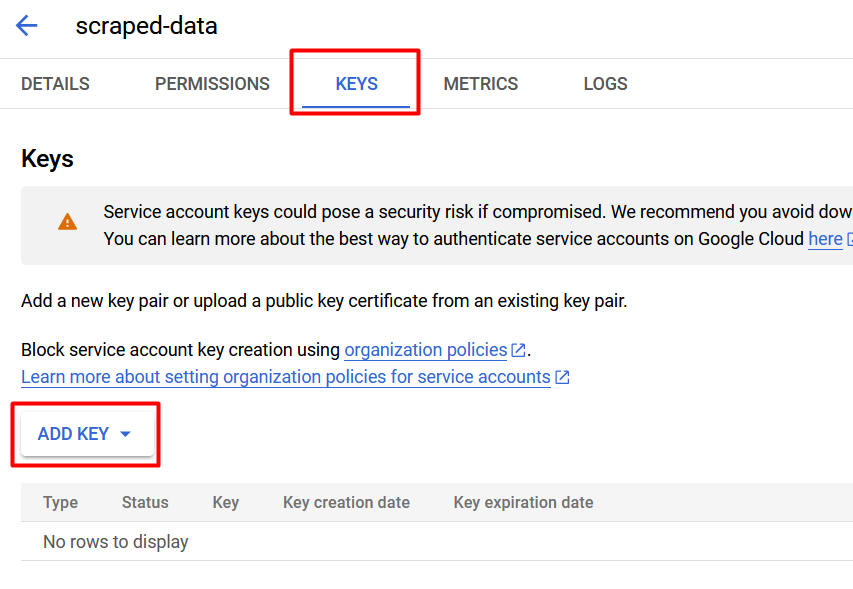This screenshot has width=853, height=589.
Task: Click the Key column header
Action: [226, 503]
